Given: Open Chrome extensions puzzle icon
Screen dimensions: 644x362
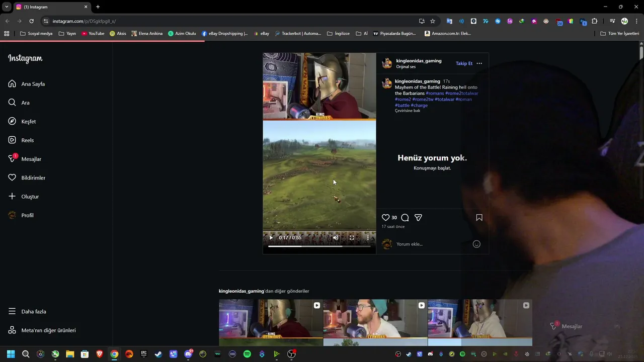Looking at the screenshot, I should 595,21.
